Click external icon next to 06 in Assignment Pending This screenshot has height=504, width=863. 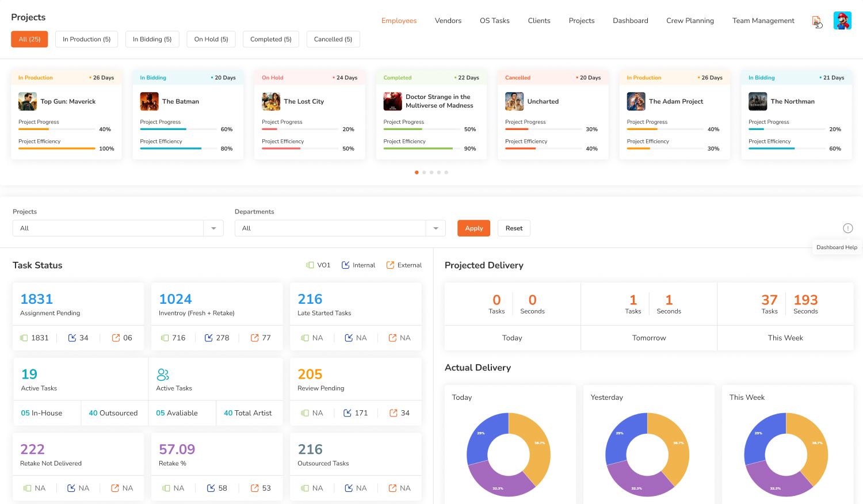116,338
